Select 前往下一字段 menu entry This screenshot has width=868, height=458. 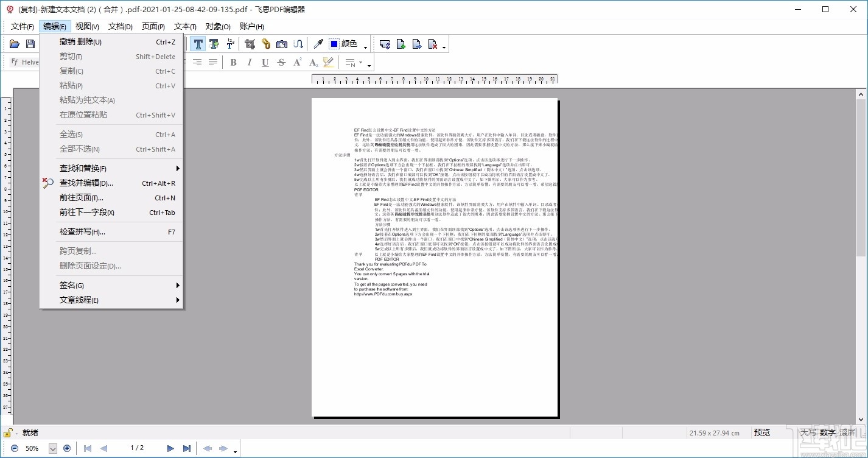(x=111, y=212)
